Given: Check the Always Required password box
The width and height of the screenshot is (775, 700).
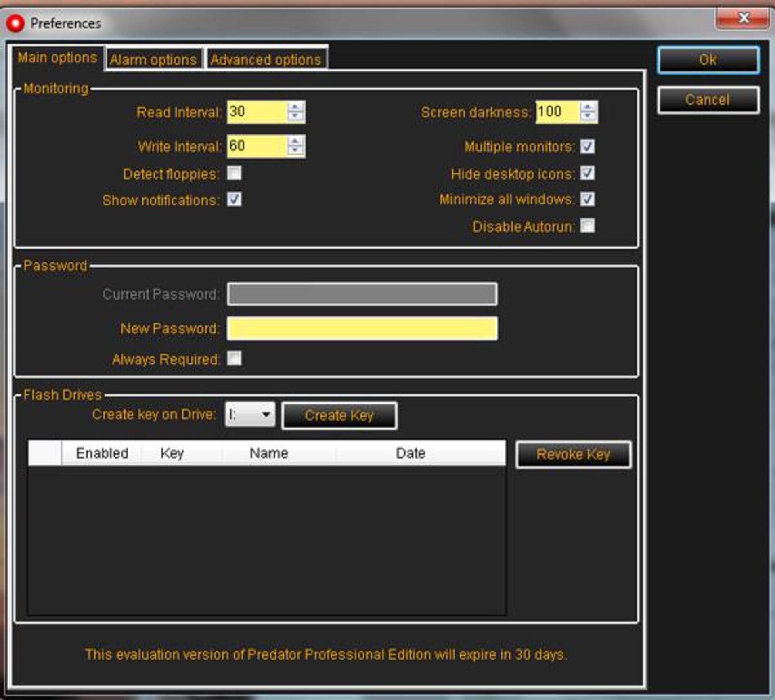Looking at the screenshot, I should click(x=234, y=358).
